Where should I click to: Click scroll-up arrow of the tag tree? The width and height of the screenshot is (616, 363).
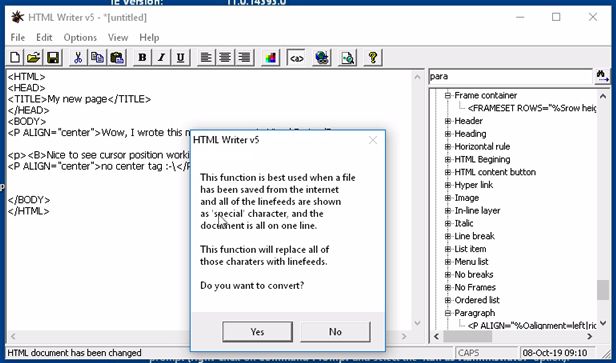[603, 96]
